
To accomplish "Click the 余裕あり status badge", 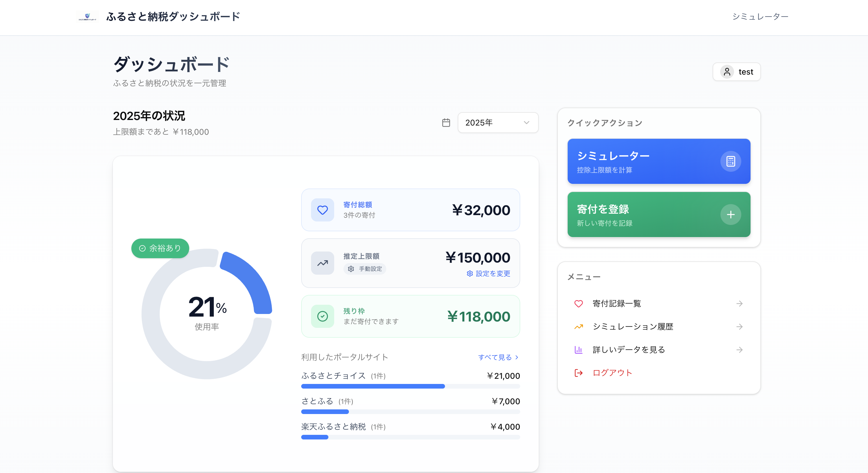I will point(160,248).
